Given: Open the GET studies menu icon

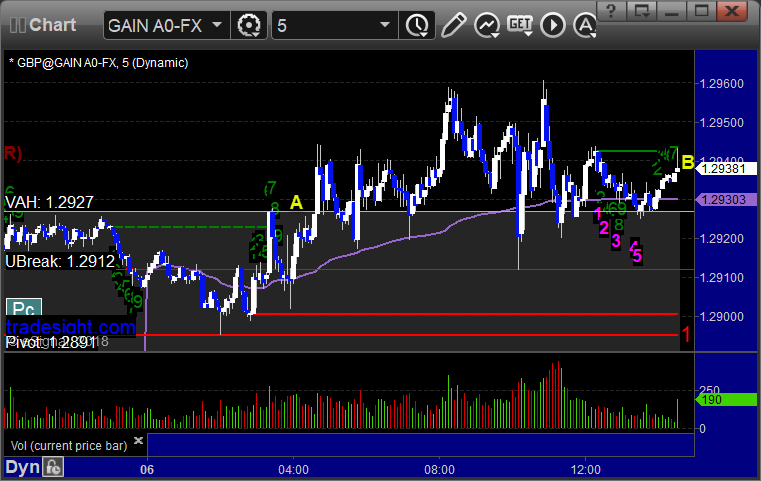Looking at the screenshot, I should coord(520,25).
